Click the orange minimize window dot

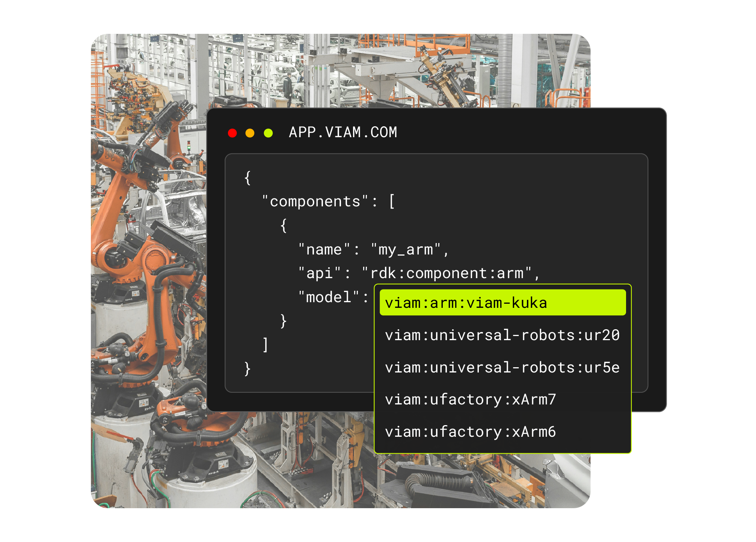250,133
